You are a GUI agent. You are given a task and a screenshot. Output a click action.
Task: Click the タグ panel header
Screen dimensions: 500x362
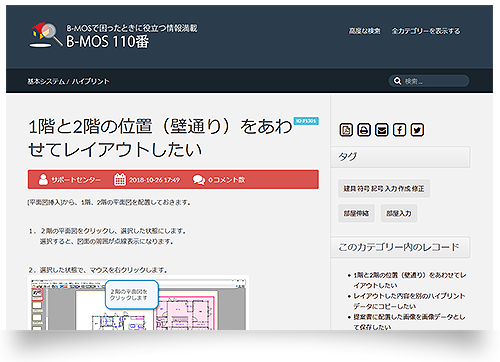click(x=400, y=157)
